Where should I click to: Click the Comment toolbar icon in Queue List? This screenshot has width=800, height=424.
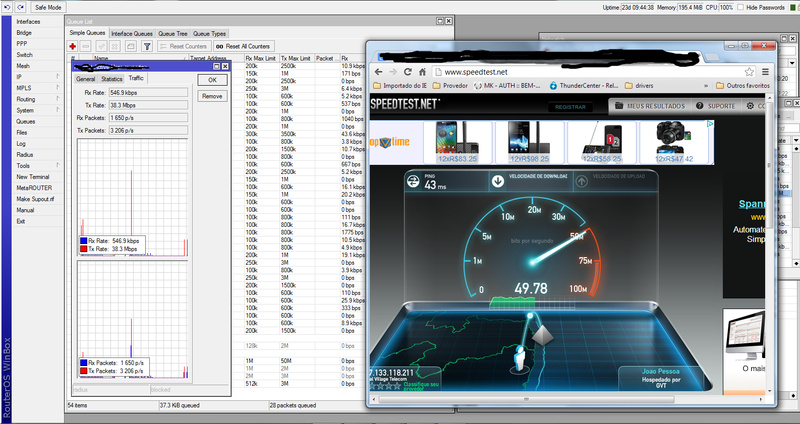[x=131, y=46]
